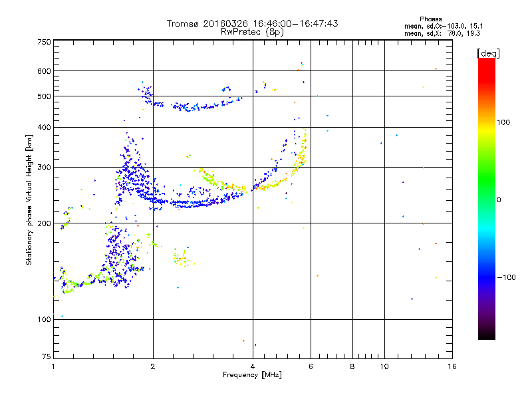Screen dimensions: 532x399
Task: Click the colorbar tick label '0'
Action: (x=499, y=199)
